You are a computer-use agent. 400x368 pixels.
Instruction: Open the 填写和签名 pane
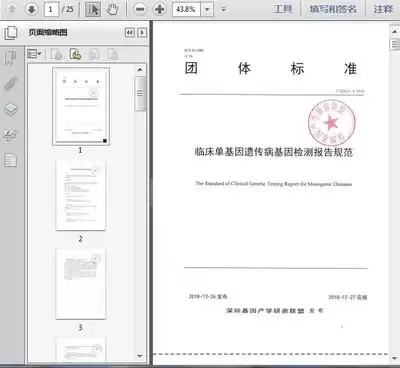click(x=333, y=9)
